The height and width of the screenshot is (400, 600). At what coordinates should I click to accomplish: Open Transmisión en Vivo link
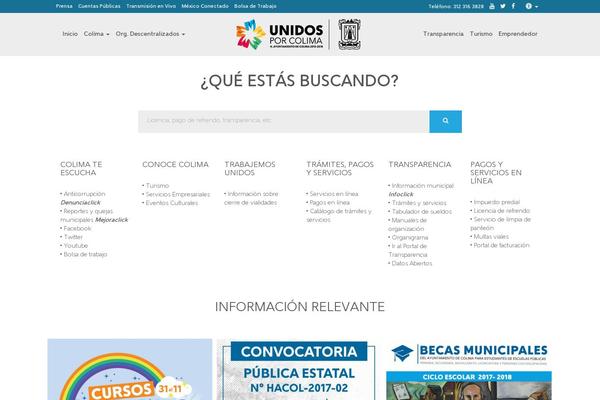pyautogui.click(x=151, y=6)
